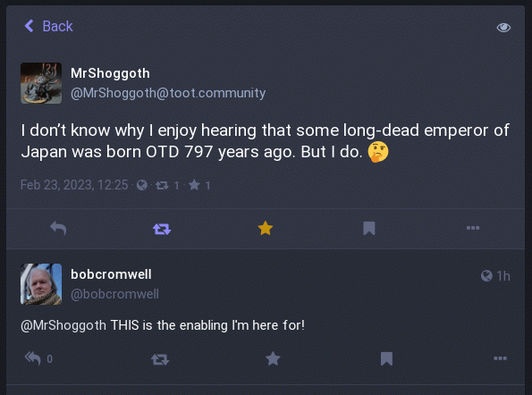Open the 1h timestamp on bobcromwell's reply
Viewport: 532px width, 395px height.
tap(503, 276)
